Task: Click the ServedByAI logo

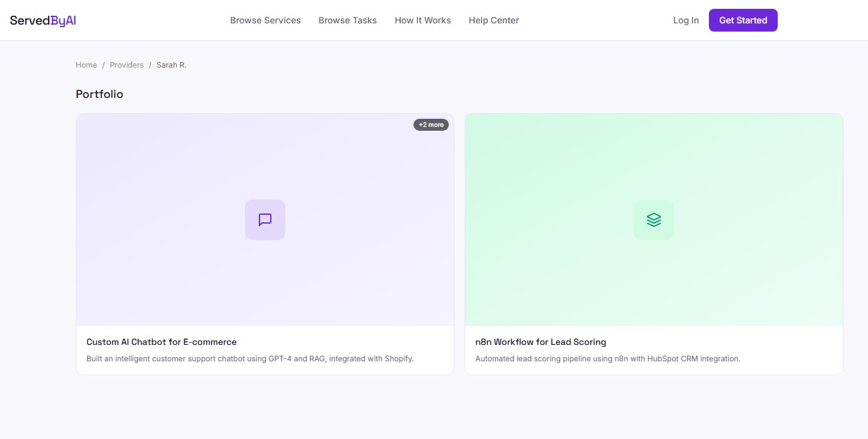Action: pyautogui.click(x=43, y=20)
